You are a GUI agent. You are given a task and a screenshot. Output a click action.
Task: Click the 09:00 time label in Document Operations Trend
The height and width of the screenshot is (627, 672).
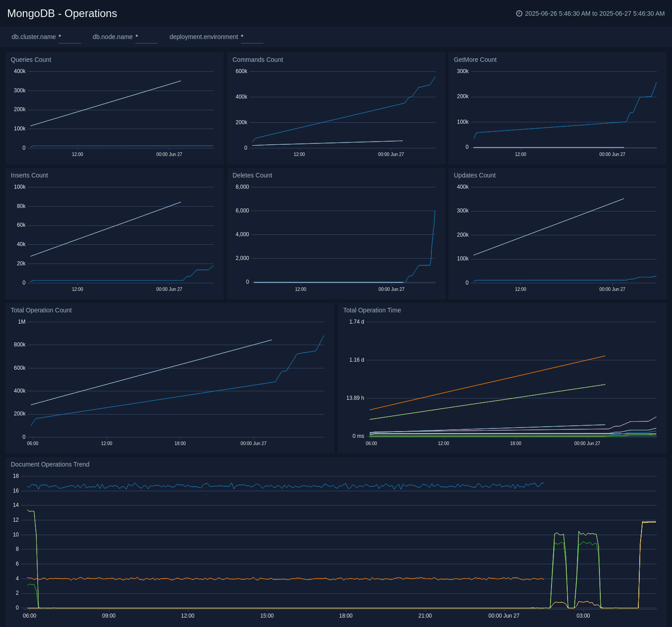tap(109, 616)
